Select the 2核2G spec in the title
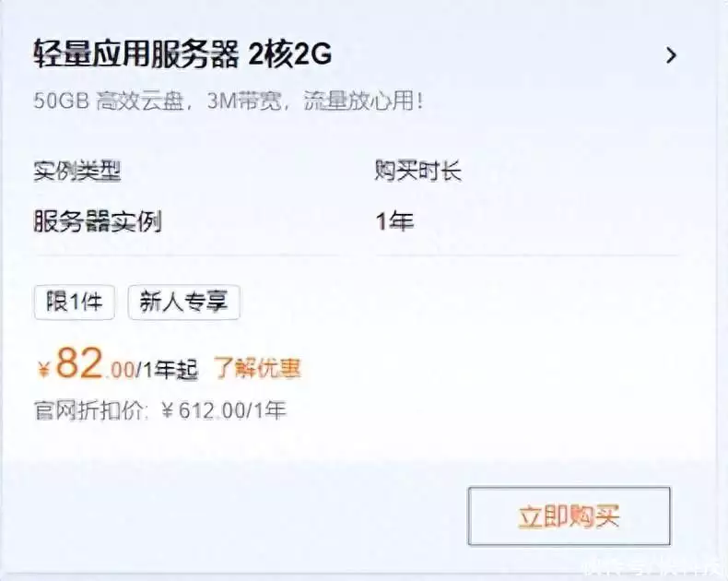The height and width of the screenshot is (581, 728). (x=290, y=54)
